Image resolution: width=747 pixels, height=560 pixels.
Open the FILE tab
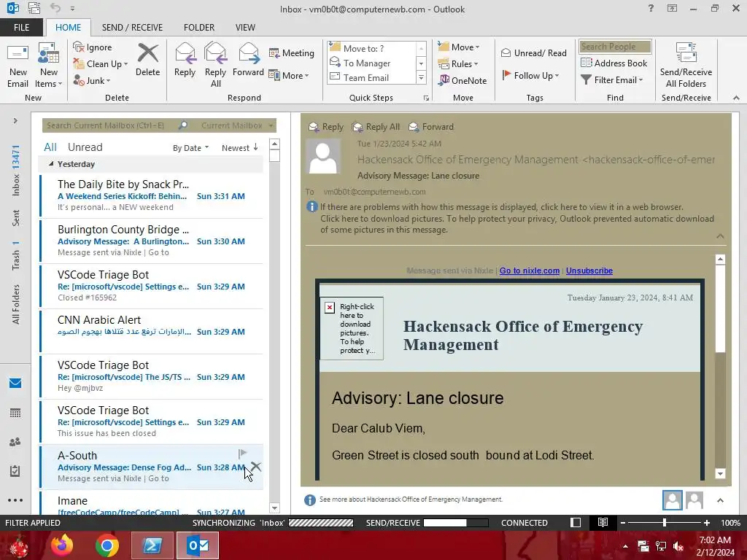click(x=21, y=28)
